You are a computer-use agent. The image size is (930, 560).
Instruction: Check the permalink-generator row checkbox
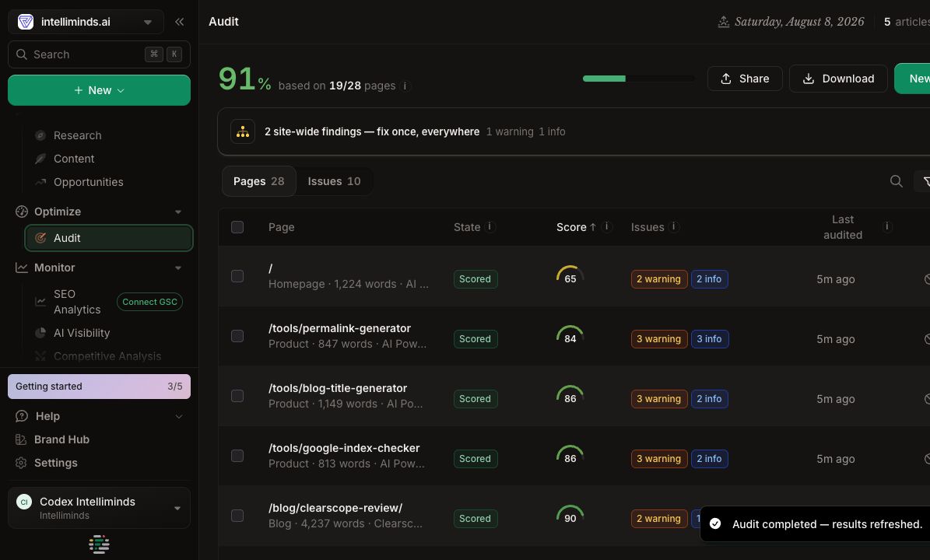click(237, 336)
